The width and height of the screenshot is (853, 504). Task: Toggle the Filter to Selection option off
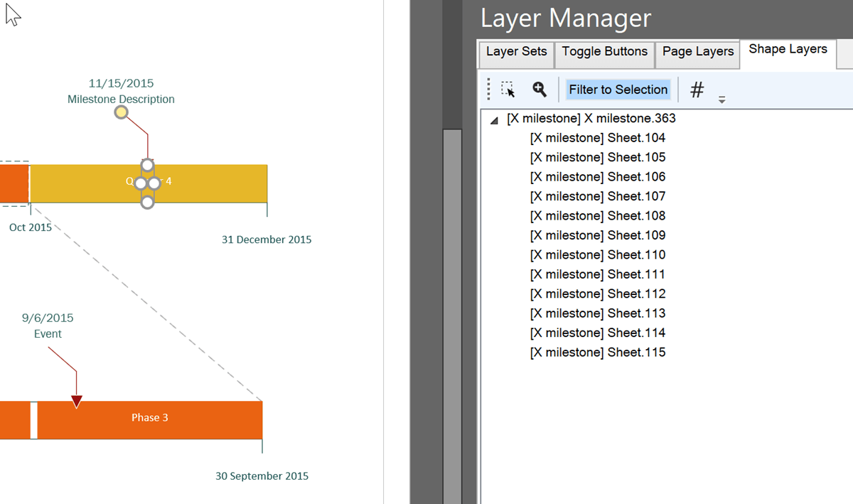coord(618,90)
